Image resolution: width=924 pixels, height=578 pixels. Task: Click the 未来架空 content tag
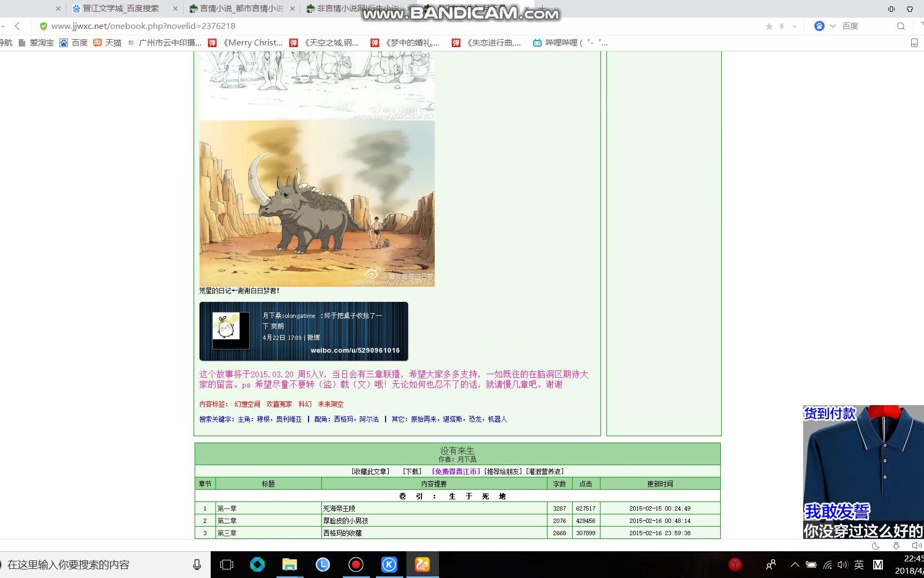(x=330, y=404)
